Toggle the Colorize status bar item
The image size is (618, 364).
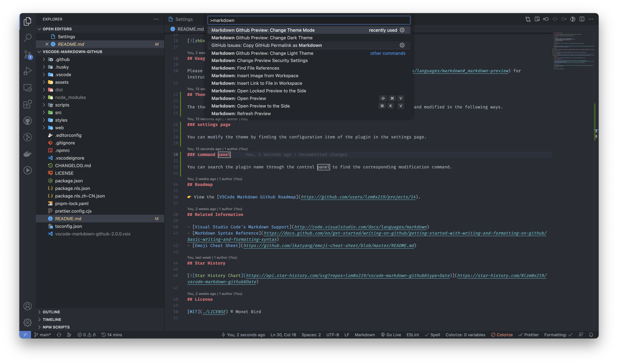[x=502, y=335]
